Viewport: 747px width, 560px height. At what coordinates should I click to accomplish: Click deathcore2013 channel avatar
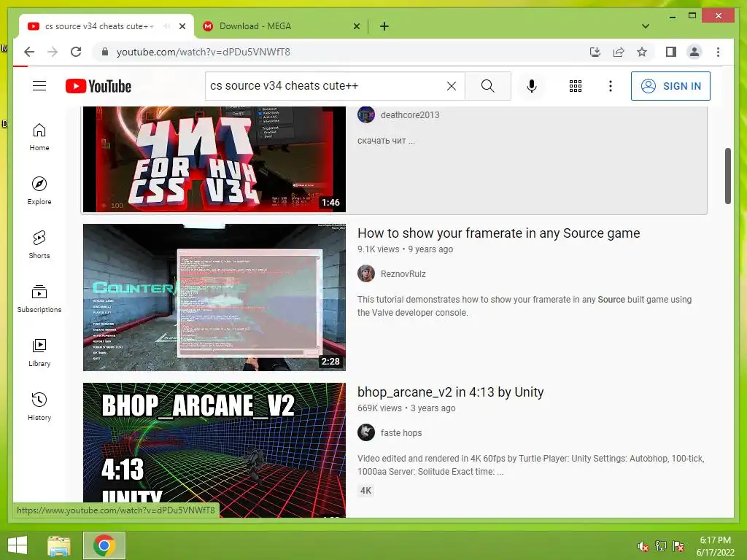pyautogui.click(x=366, y=114)
